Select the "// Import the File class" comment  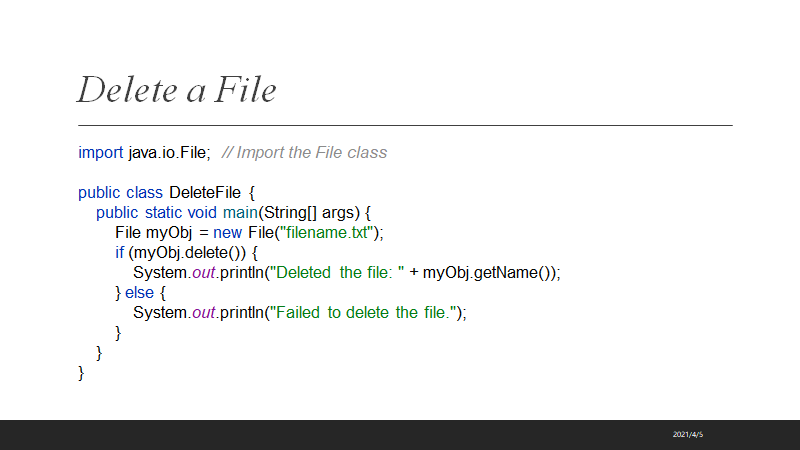pos(304,152)
